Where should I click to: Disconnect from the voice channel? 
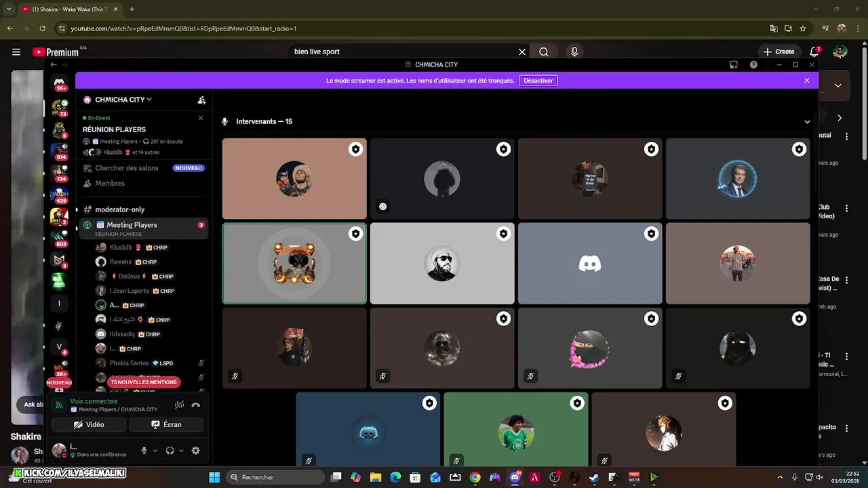(195, 405)
